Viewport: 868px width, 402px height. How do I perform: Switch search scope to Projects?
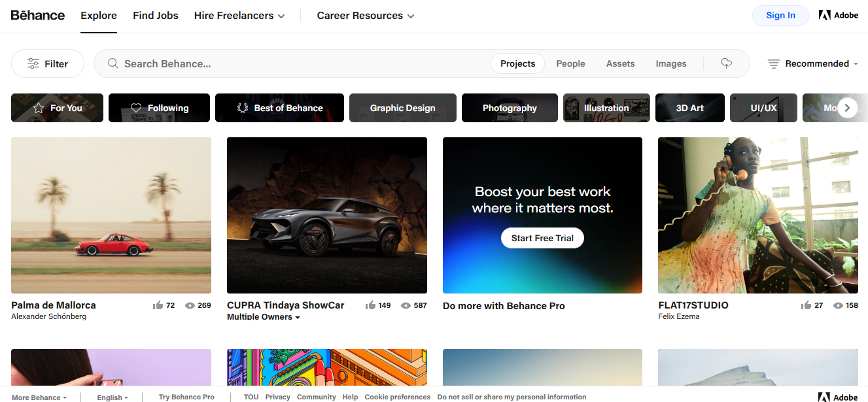(x=518, y=63)
